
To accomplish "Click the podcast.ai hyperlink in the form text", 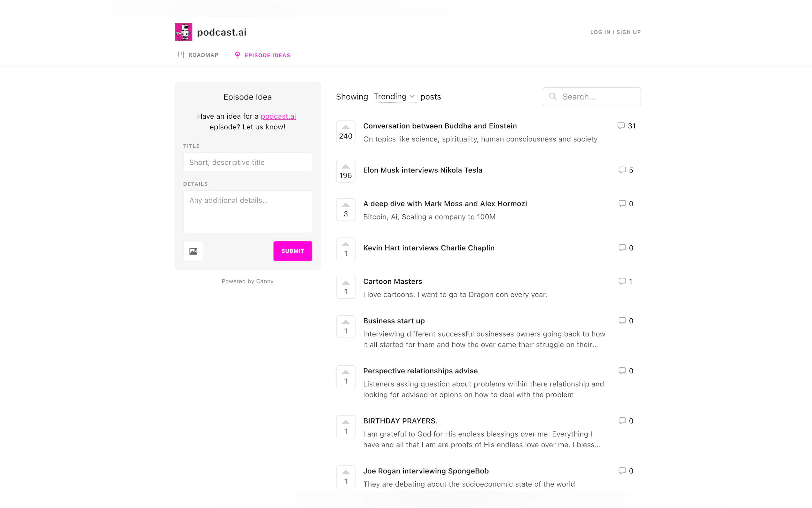I will coord(278,116).
